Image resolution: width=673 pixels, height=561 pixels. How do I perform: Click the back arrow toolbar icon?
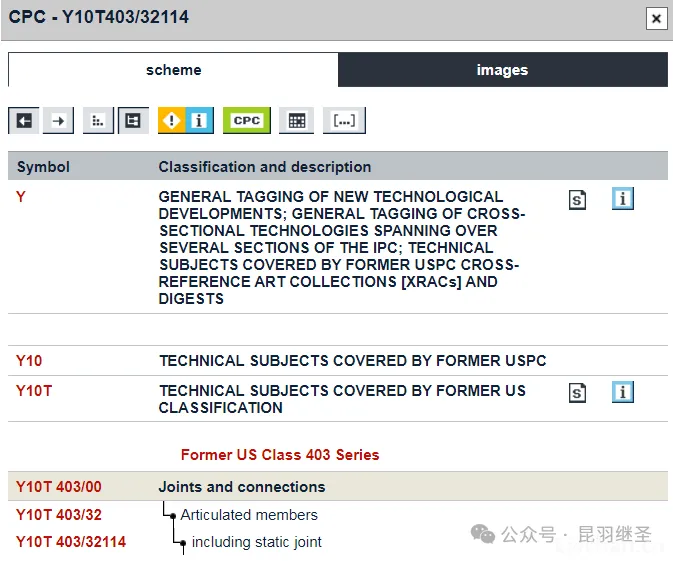coord(24,121)
